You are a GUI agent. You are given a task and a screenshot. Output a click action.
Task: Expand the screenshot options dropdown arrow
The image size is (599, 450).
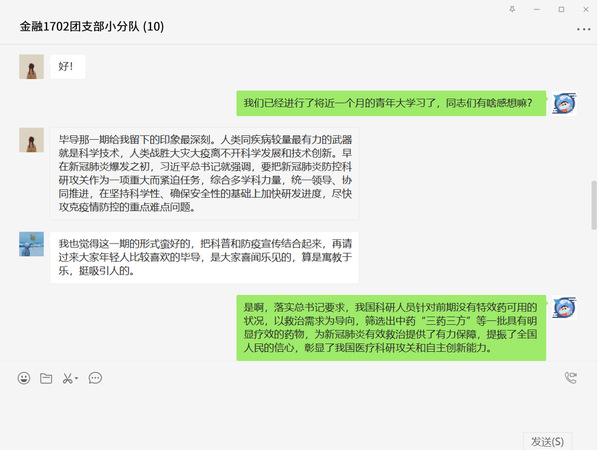point(76,378)
